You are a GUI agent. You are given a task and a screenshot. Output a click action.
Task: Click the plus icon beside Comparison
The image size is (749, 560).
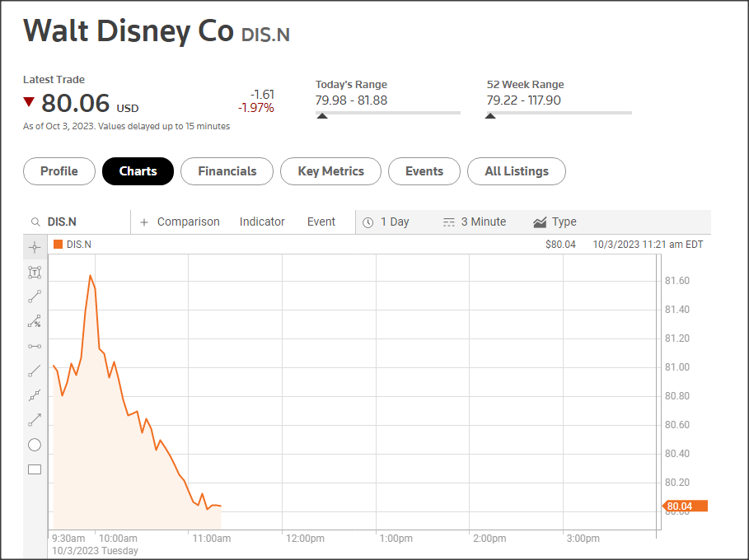[x=143, y=222]
